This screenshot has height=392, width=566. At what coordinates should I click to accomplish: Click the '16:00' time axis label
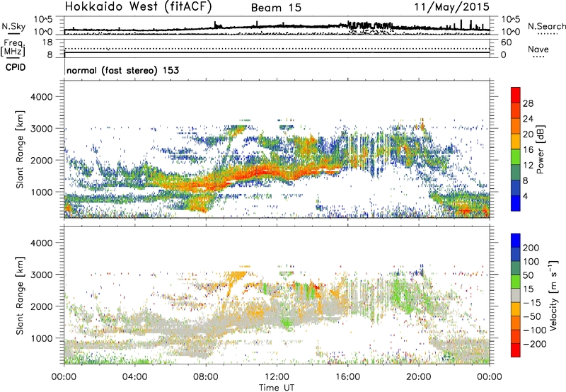coord(347,377)
